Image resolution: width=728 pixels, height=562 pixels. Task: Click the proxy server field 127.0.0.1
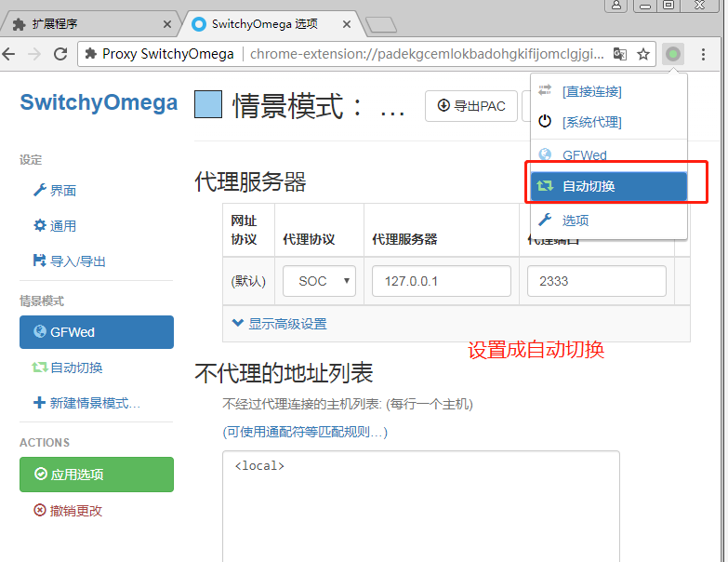pyautogui.click(x=441, y=281)
